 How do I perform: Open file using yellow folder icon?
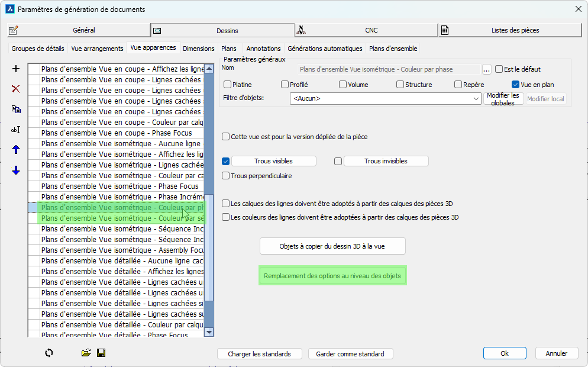86,353
